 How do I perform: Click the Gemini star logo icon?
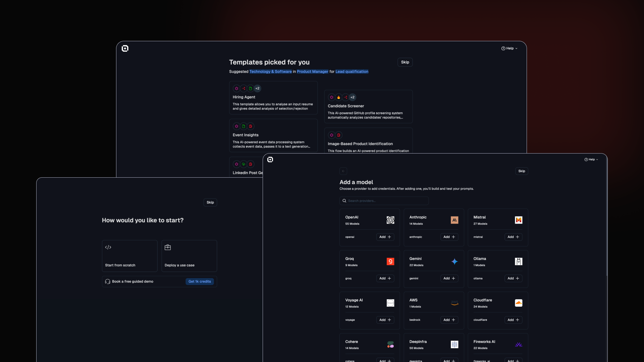(454, 261)
